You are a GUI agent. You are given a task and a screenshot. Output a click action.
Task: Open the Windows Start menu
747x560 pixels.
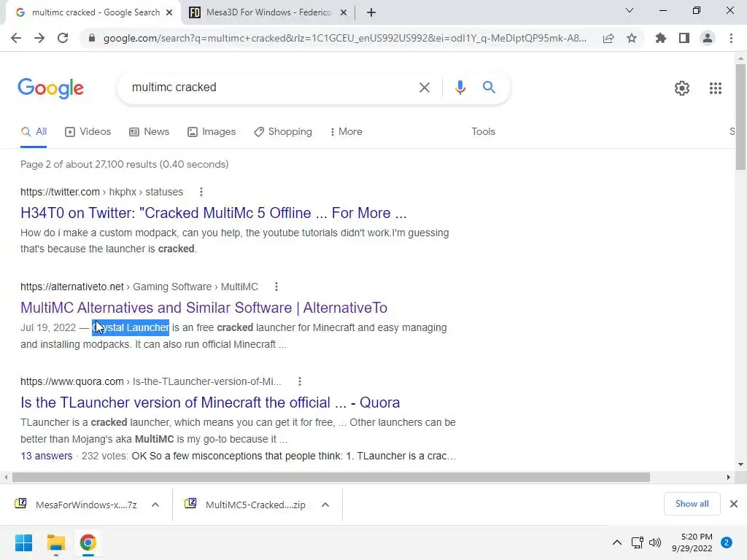pos(23,542)
